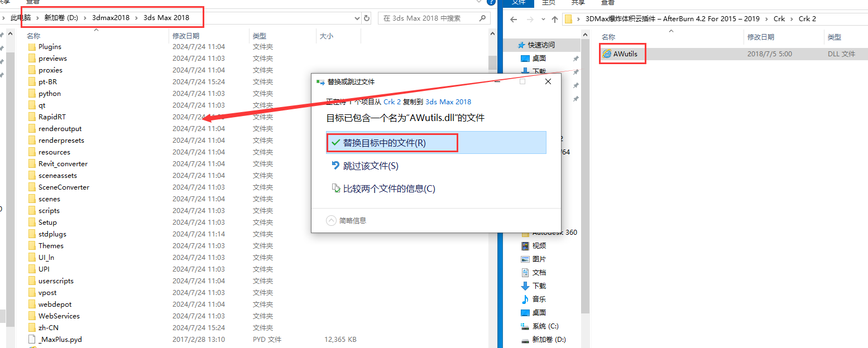Click the DLL 文件 type cell
This screenshot has width=868, height=348.
click(x=841, y=54)
